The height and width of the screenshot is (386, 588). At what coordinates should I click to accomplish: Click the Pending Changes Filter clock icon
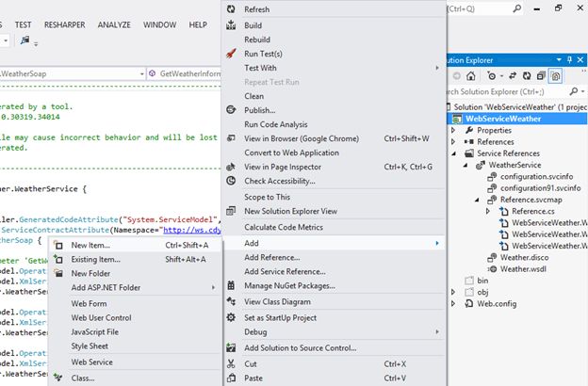pos(491,76)
